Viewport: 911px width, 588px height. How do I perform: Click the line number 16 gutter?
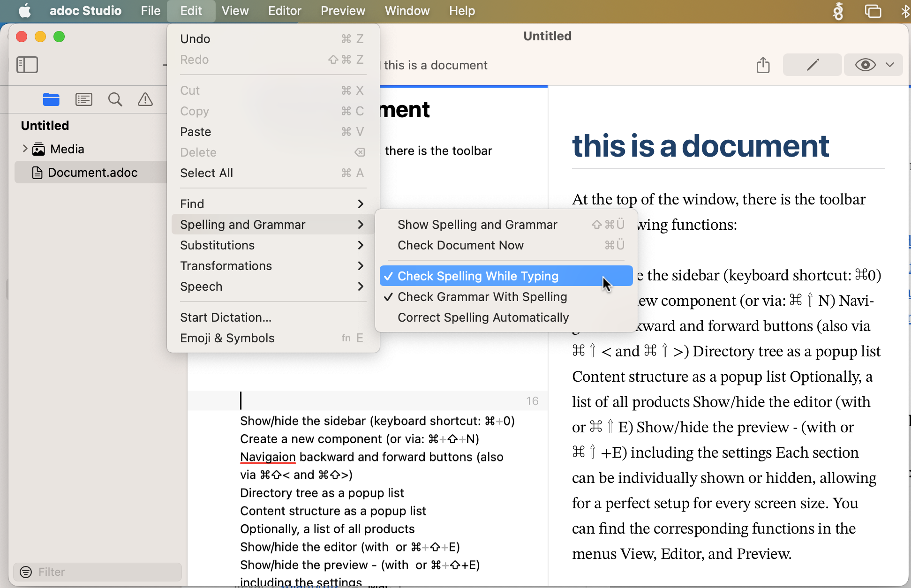(532, 401)
